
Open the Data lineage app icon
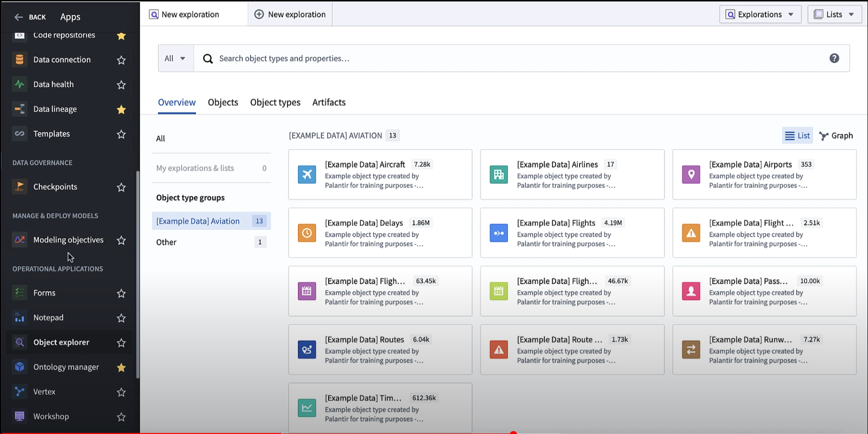[x=20, y=109]
